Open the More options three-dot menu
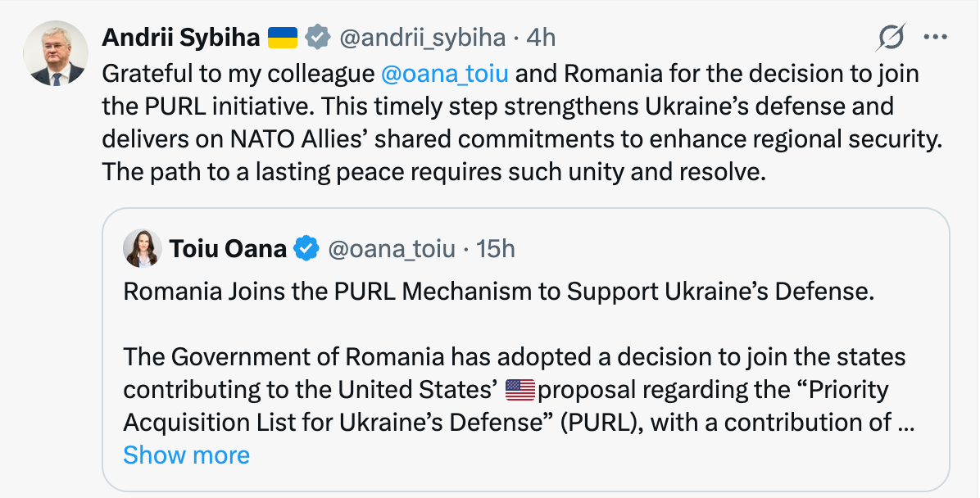The height and width of the screenshot is (498, 980). coord(935,37)
